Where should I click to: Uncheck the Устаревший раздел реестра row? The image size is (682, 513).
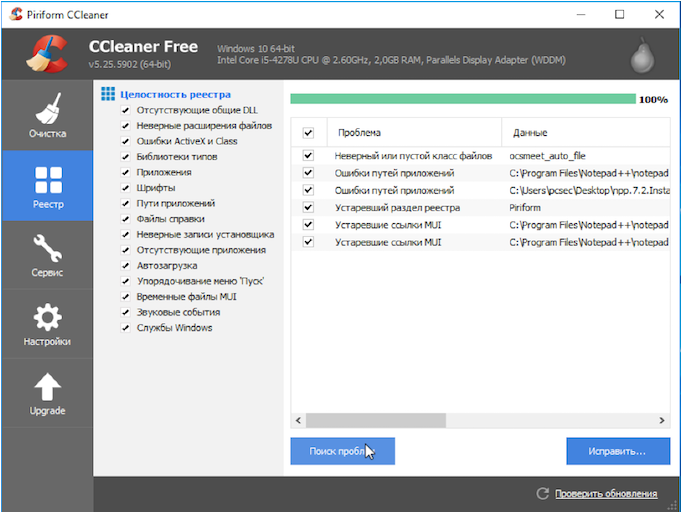(x=308, y=208)
